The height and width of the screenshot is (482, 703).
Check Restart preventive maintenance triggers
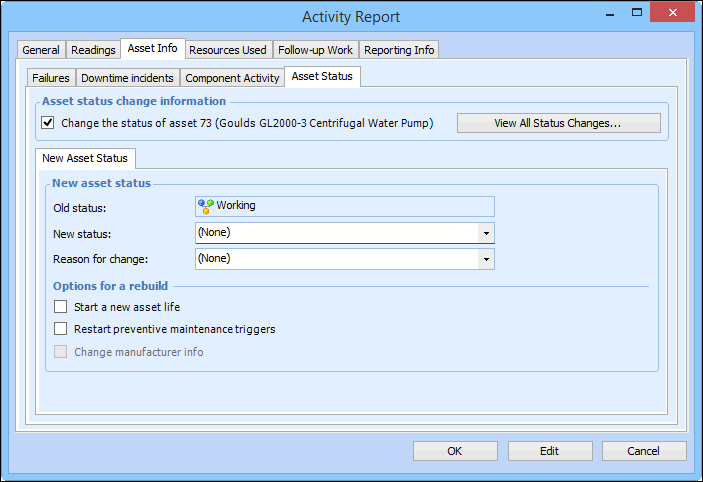(x=61, y=329)
